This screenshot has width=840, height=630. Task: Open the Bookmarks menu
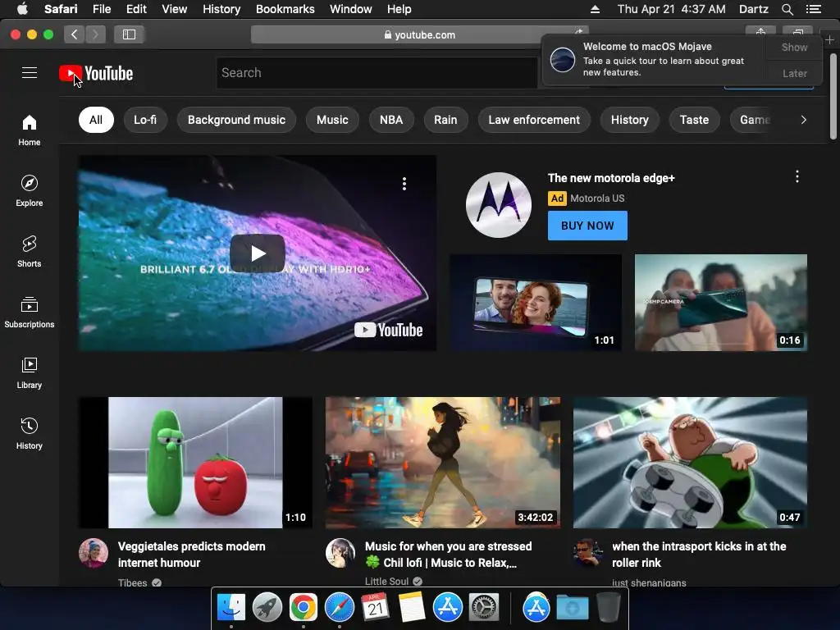click(285, 9)
